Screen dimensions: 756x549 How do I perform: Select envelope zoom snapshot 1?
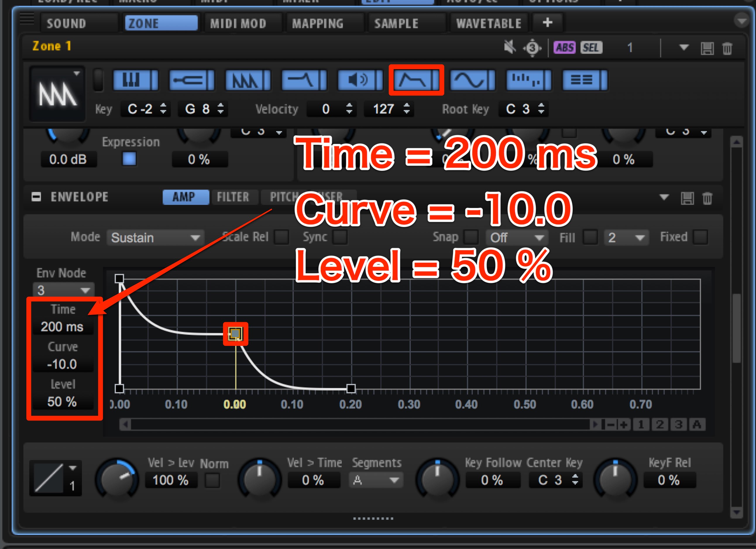coord(641,424)
